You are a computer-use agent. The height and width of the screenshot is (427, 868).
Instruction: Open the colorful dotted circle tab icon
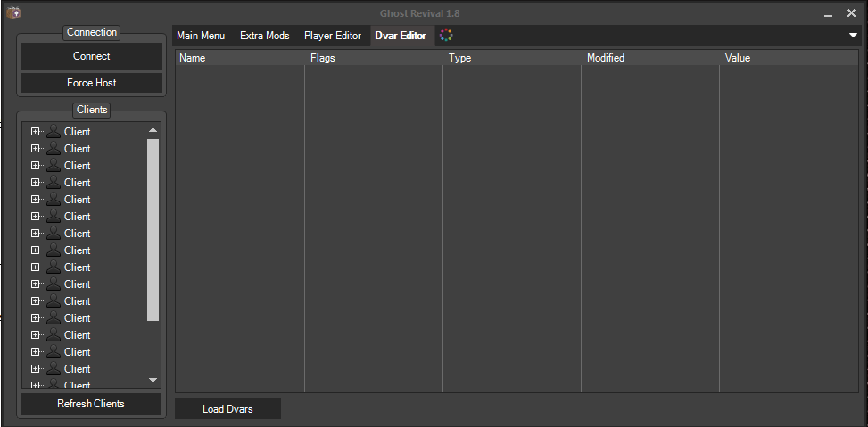(x=447, y=36)
